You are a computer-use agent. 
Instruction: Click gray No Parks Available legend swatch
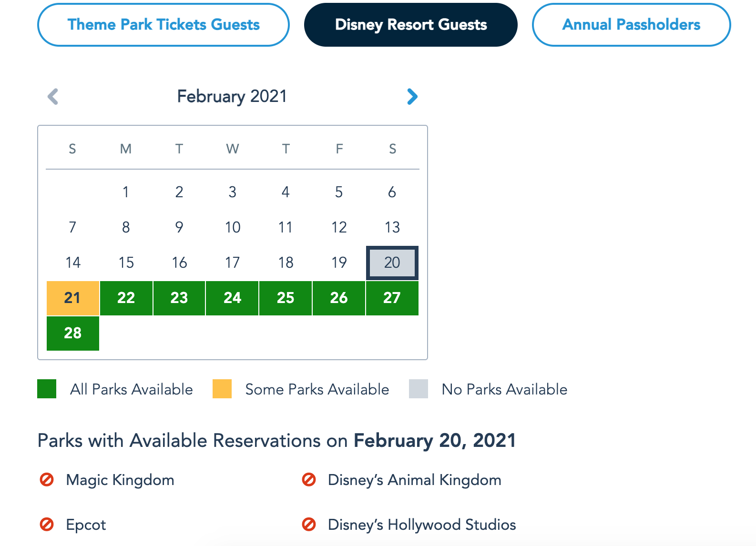click(x=419, y=389)
